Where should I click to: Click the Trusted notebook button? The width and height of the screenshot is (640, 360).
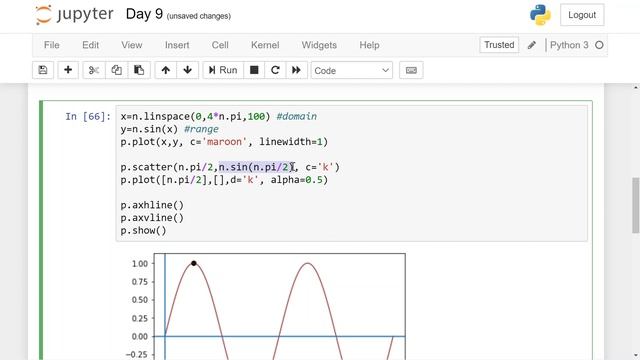499,45
